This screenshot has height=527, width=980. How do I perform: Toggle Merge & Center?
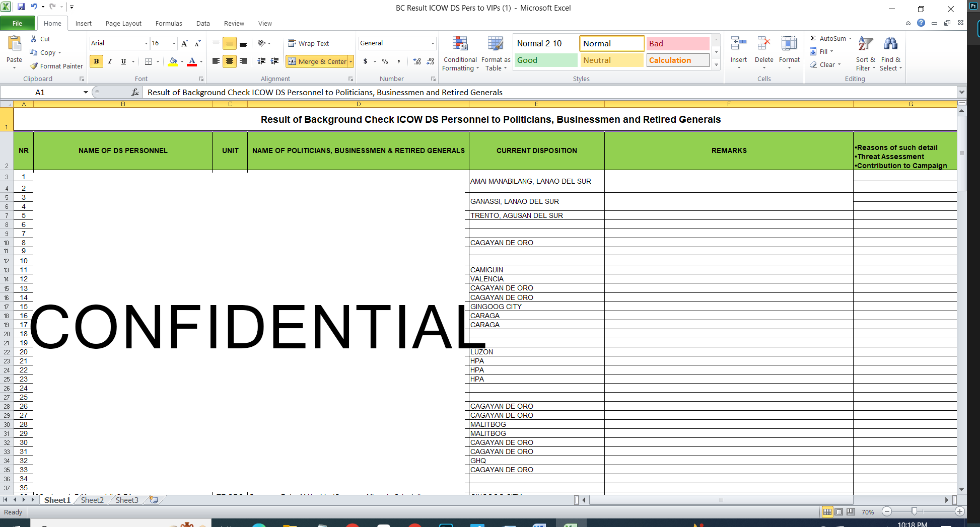tap(317, 61)
